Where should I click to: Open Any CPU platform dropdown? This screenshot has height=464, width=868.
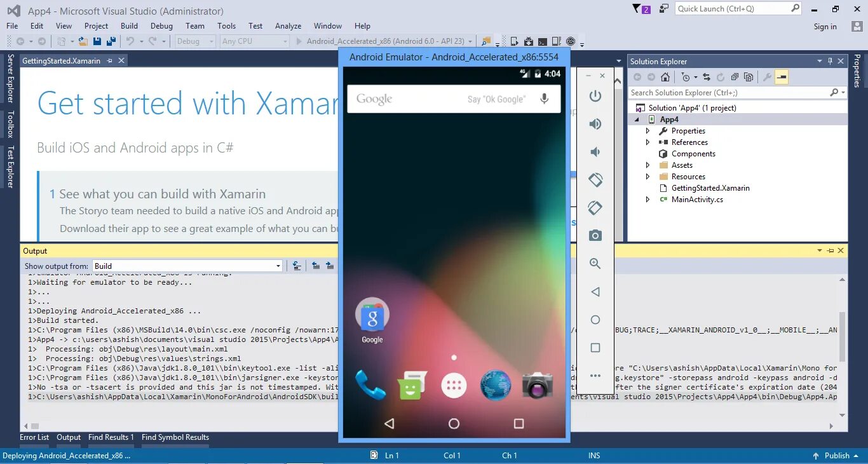click(x=255, y=41)
